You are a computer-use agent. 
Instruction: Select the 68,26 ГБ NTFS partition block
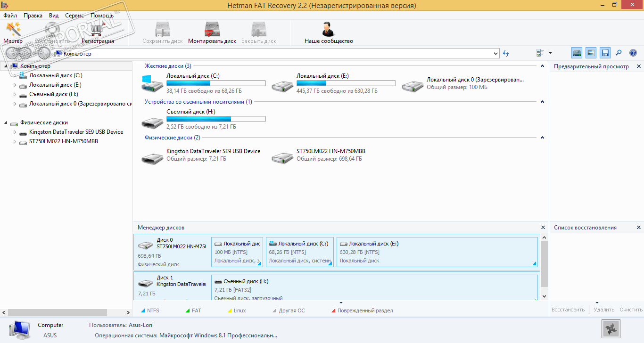pos(300,252)
